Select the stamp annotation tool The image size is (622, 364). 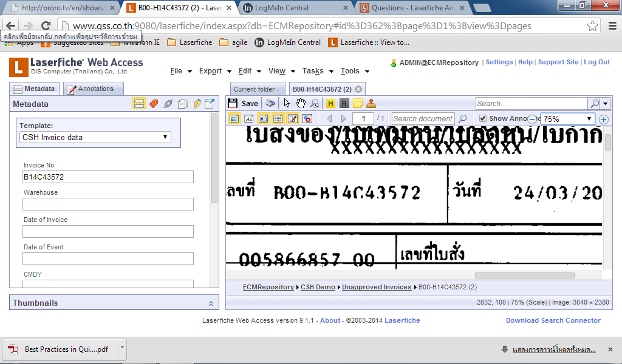[x=371, y=104]
